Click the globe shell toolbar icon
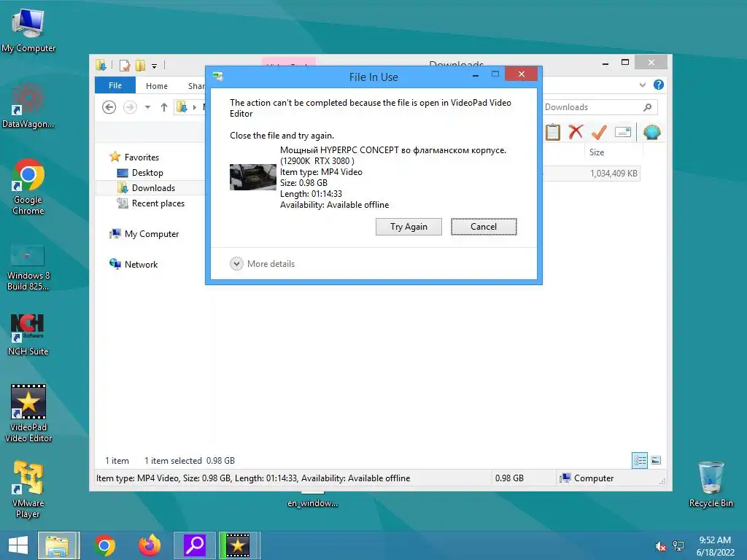Viewport: 747px width, 560px height. (651, 132)
